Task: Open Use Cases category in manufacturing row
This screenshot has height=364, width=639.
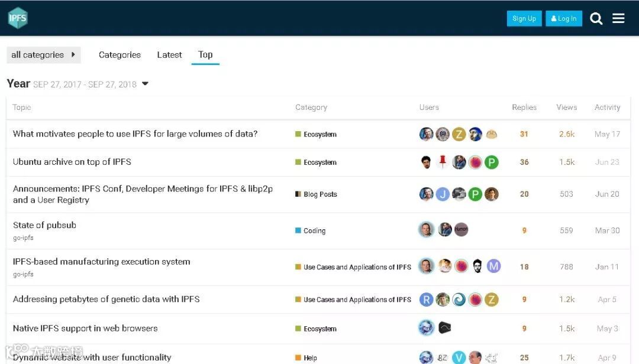Action: point(353,267)
